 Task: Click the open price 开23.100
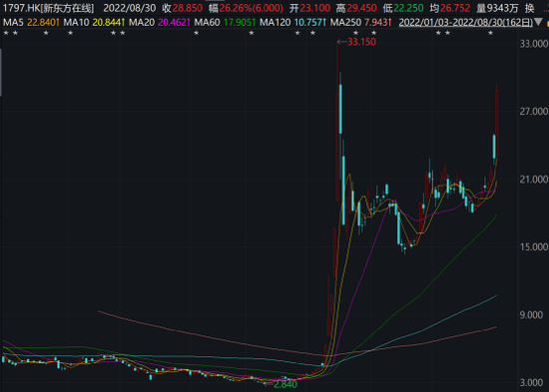pyautogui.click(x=309, y=8)
